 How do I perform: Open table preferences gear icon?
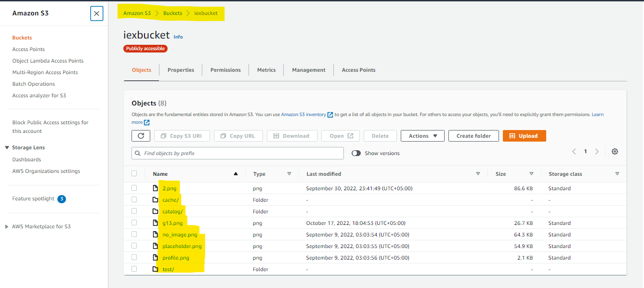(615, 151)
